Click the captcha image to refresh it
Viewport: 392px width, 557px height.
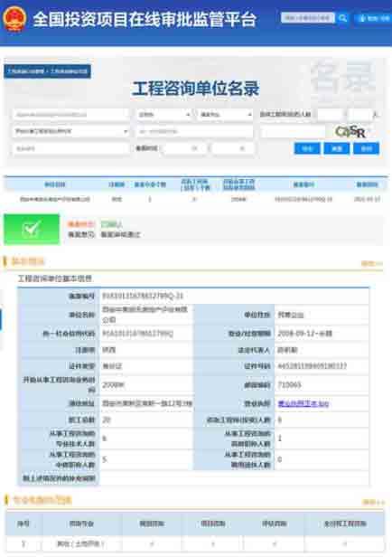pyautogui.click(x=350, y=131)
